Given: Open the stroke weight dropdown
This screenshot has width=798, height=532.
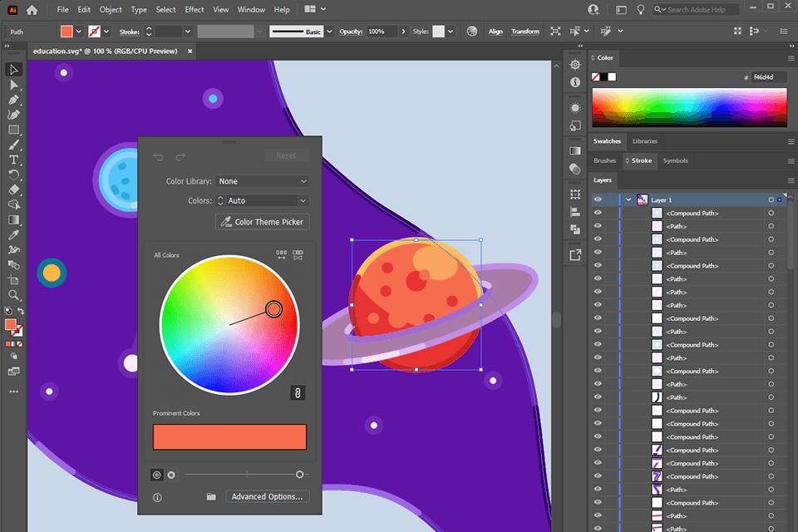Looking at the screenshot, I should pyautogui.click(x=188, y=32).
